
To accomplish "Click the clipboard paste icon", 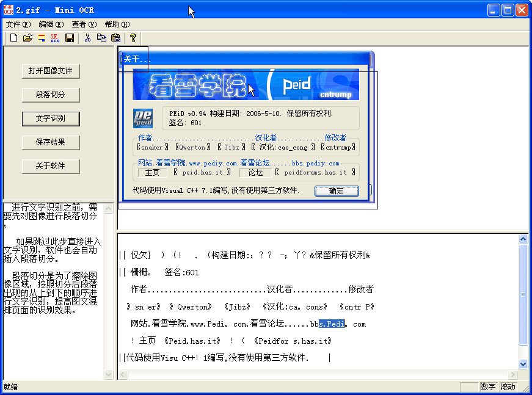I will coord(115,38).
